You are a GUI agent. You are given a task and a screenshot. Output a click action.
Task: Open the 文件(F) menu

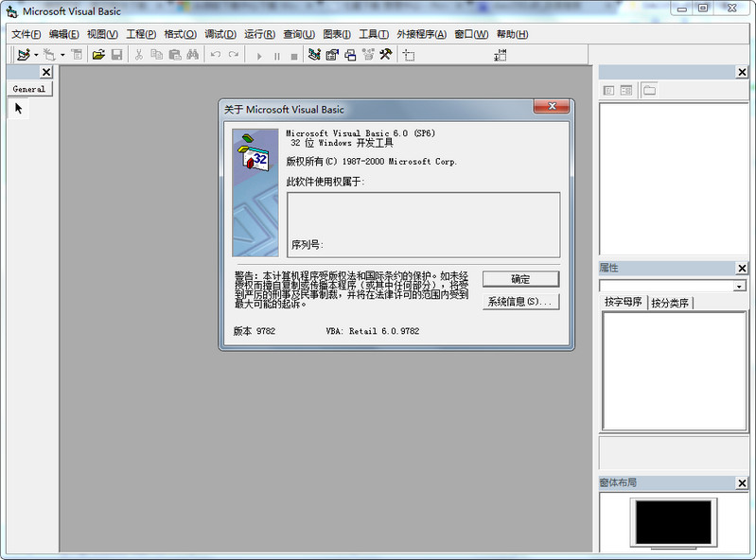pyautogui.click(x=26, y=34)
